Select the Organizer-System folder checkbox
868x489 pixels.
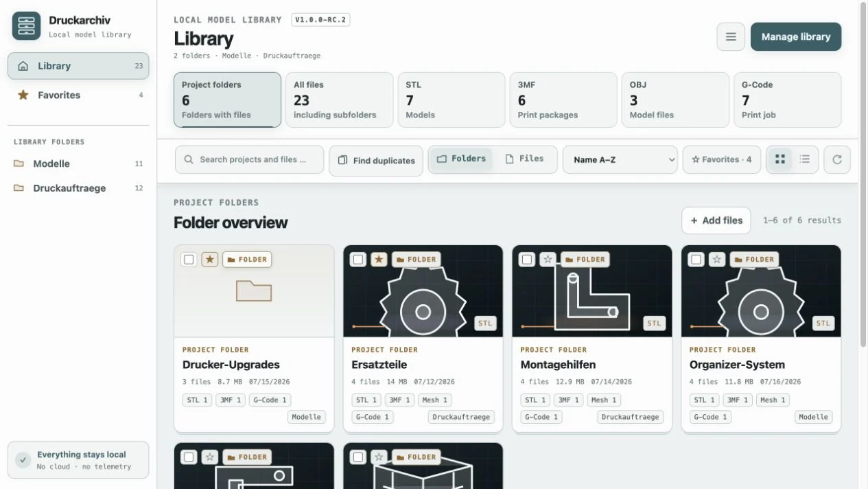click(696, 260)
